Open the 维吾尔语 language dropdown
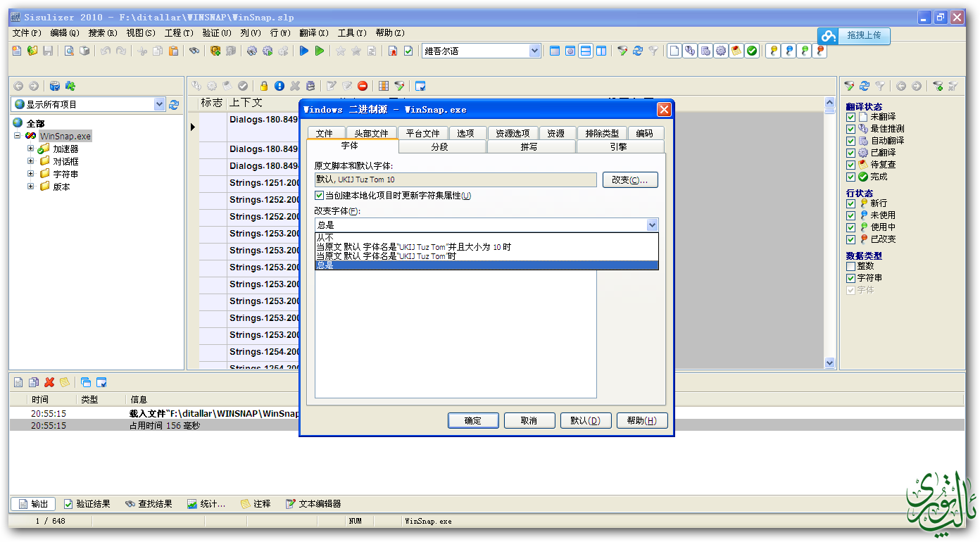The image size is (980, 542). [x=534, y=51]
